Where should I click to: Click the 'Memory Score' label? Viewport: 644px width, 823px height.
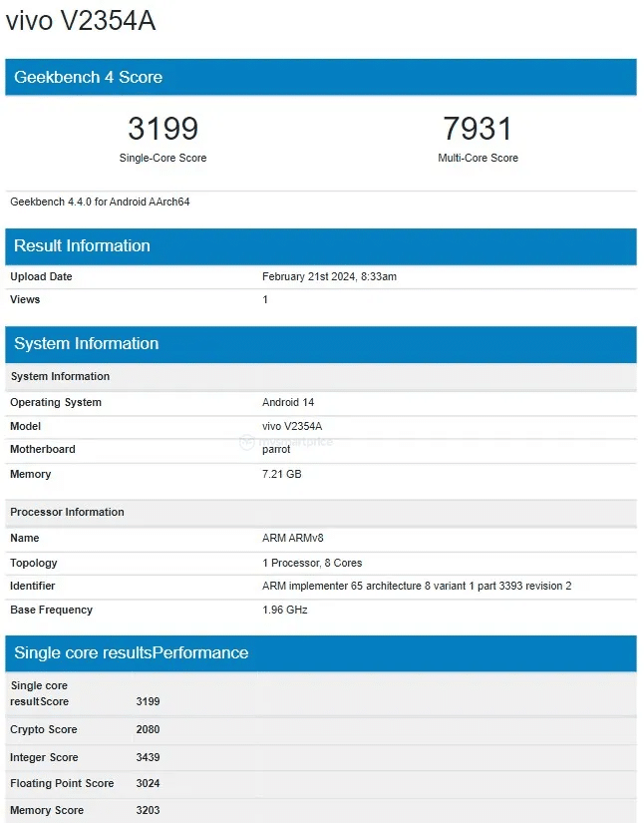tap(47, 810)
